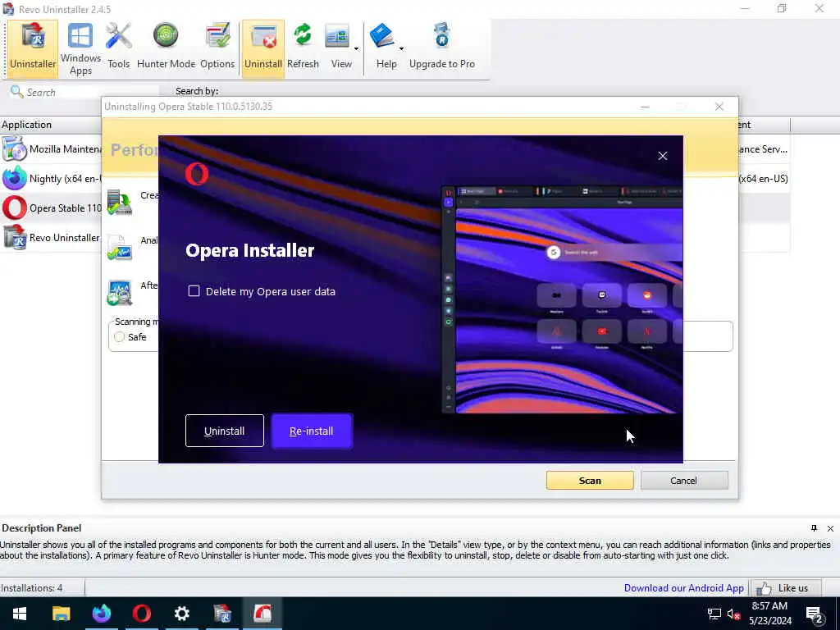Image resolution: width=840 pixels, height=630 pixels.
Task: Expand the View dropdown arrow
Action: 356,48
